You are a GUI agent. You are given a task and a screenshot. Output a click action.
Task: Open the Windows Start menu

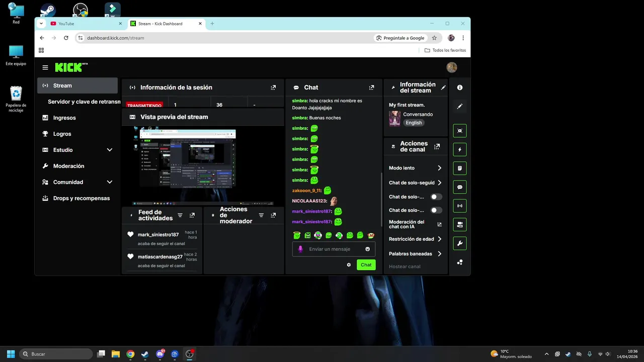point(11,354)
